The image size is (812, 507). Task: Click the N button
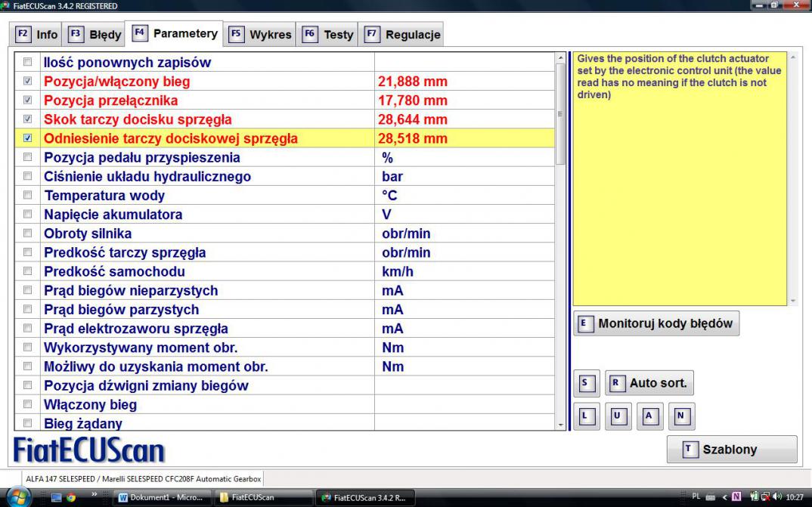pyautogui.click(x=680, y=416)
